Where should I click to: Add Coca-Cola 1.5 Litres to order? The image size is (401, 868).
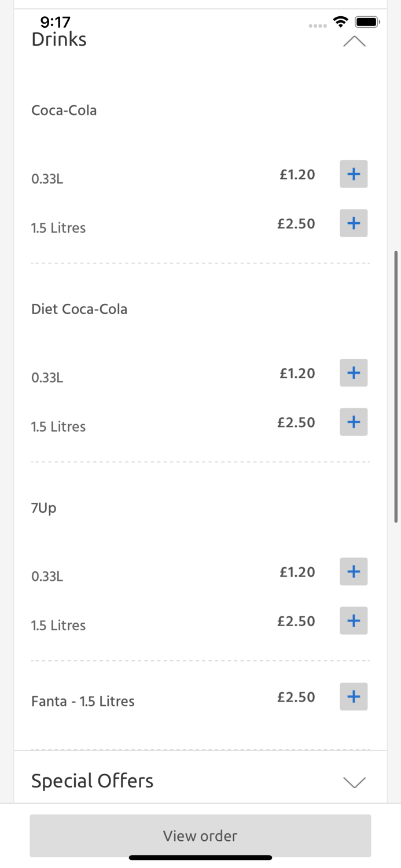pyautogui.click(x=354, y=223)
